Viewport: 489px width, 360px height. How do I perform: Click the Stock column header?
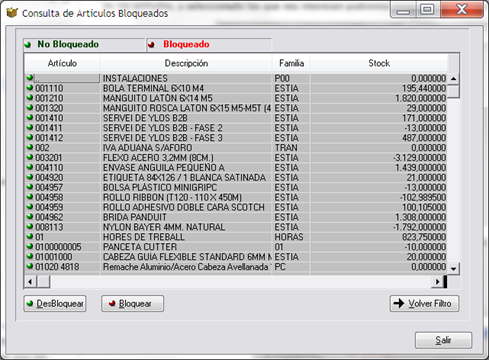point(379,63)
